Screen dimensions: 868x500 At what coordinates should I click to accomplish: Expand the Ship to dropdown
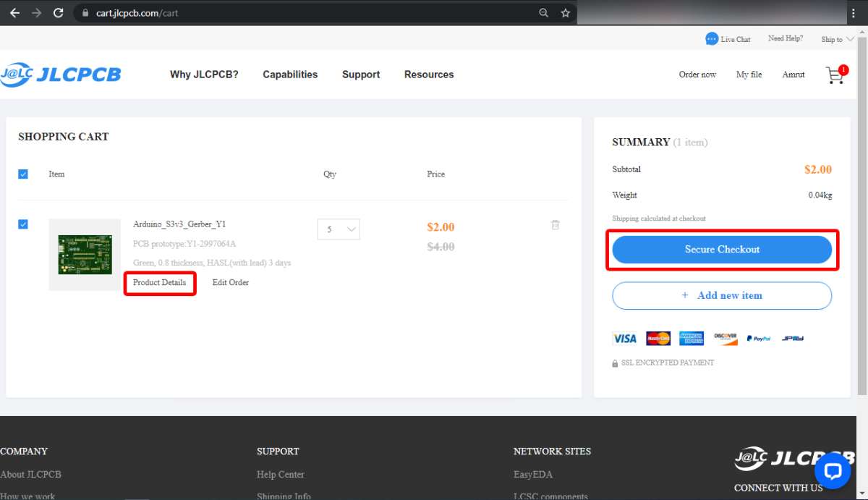[x=837, y=39]
